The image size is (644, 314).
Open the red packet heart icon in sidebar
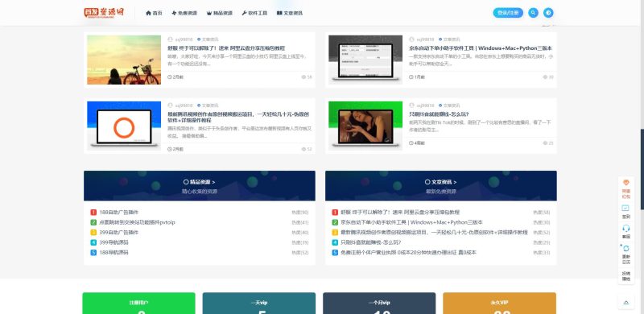tap(626, 183)
